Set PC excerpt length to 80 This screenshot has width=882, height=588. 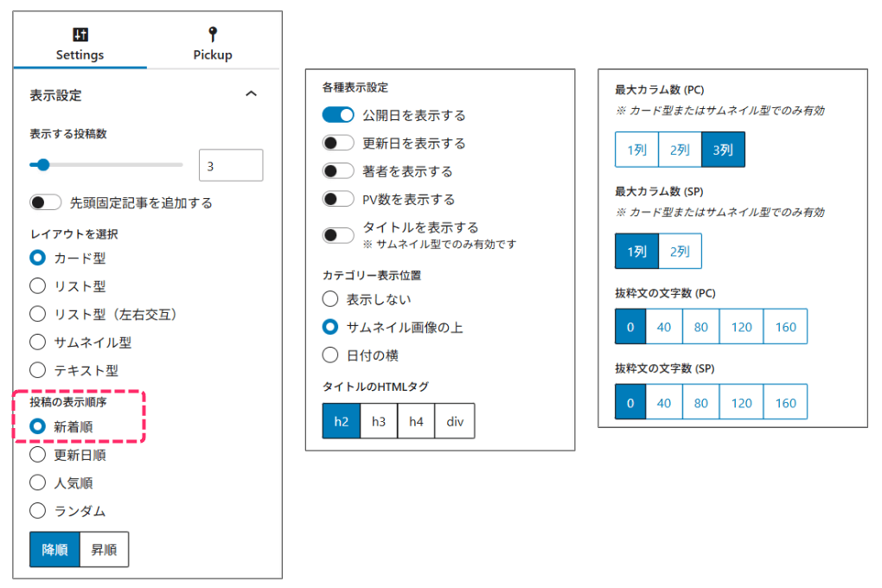tap(701, 327)
